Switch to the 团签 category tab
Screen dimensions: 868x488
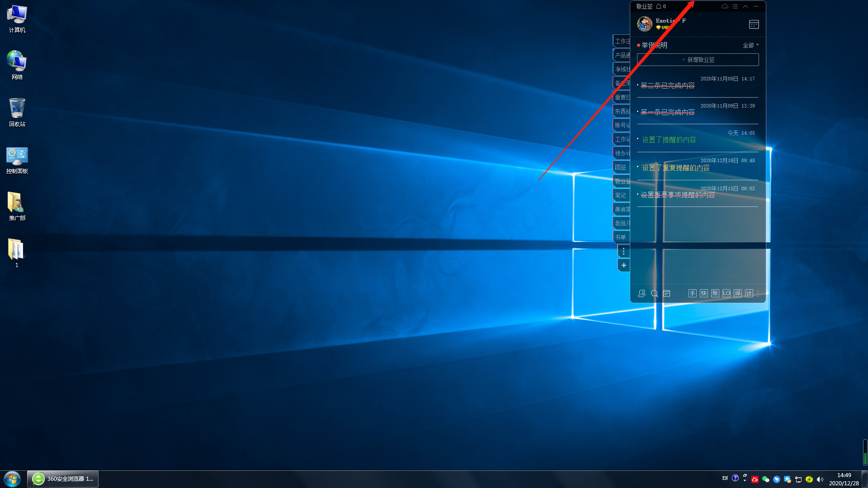coord(622,167)
